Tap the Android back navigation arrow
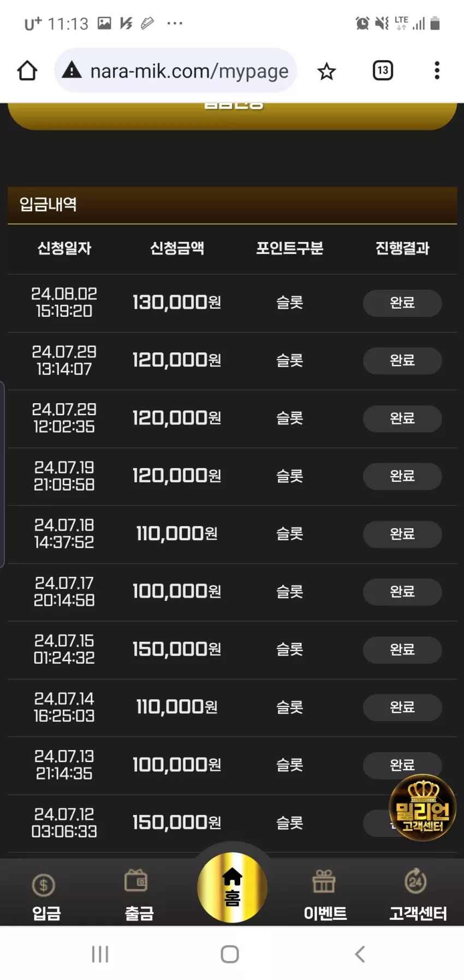This screenshot has width=464, height=980. click(x=360, y=954)
